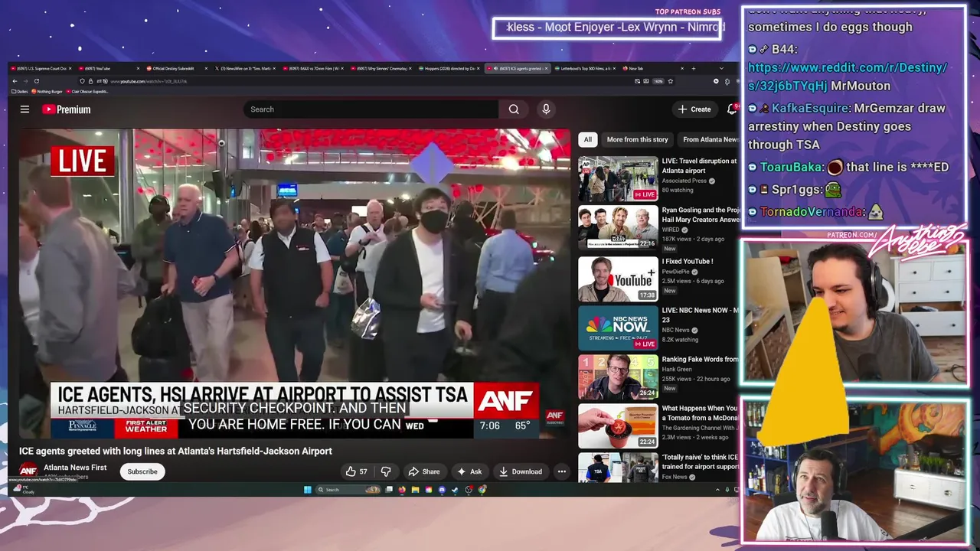Open Clair Obscur: Expedition bookmark

(87, 91)
